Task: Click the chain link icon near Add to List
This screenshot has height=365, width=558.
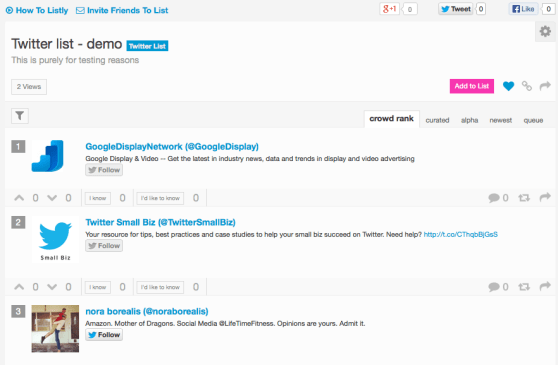Action: click(527, 86)
